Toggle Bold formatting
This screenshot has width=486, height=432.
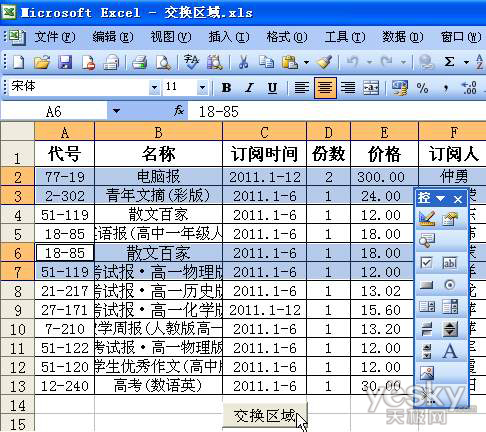coord(226,88)
